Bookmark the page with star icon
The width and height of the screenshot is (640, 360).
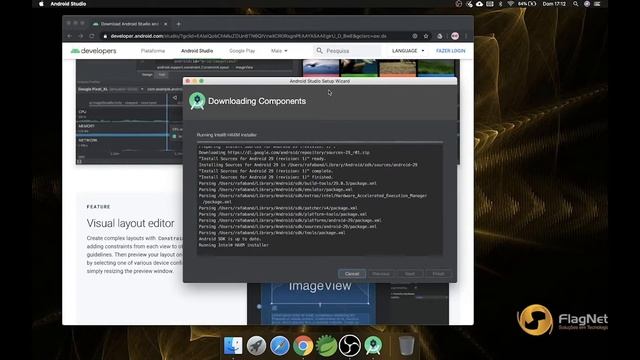426,36
